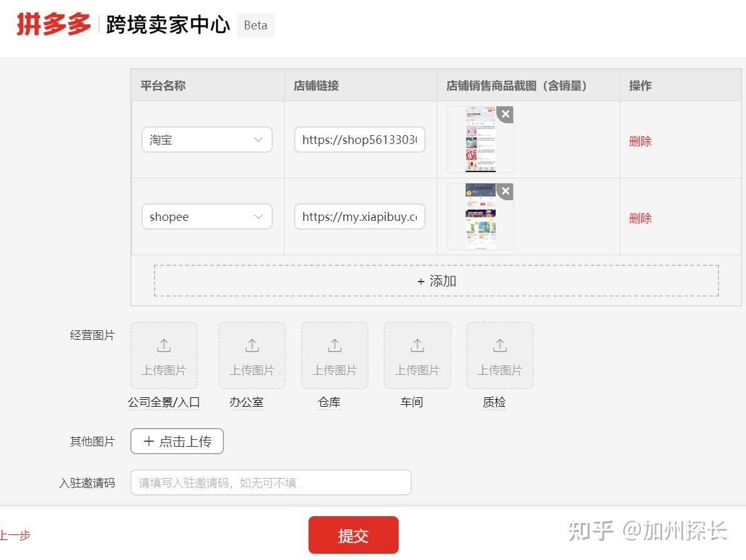Click the 入驻邀请码 label

(87, 483)
